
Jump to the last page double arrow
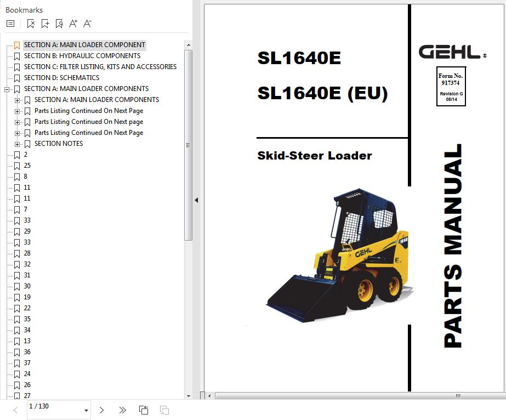pyautogui.click(x=122, y=410)
